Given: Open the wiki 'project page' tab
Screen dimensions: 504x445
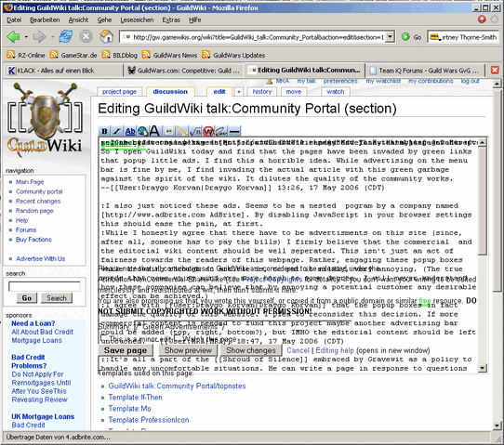Looking at the screenshot, I should point(119,91).
